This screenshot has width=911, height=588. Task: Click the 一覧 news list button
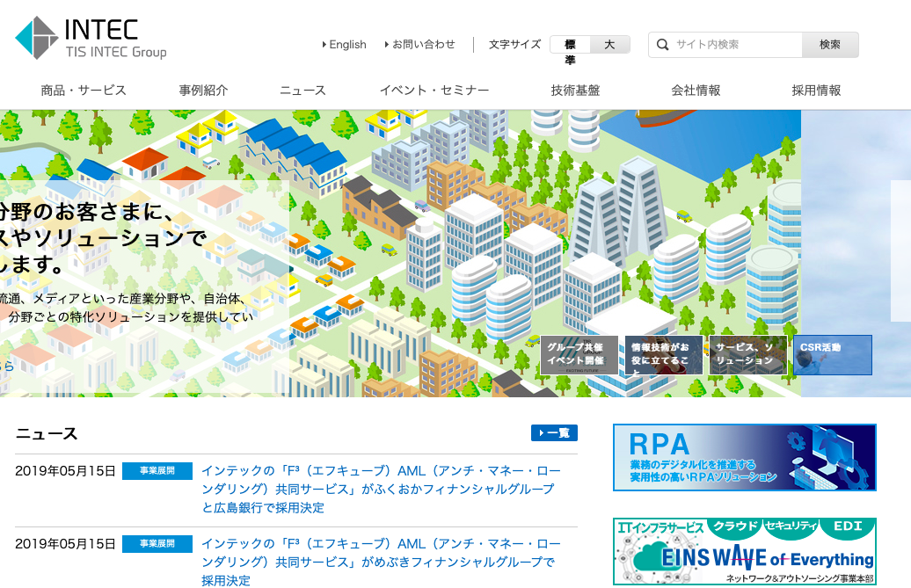(x=554, y=433)
